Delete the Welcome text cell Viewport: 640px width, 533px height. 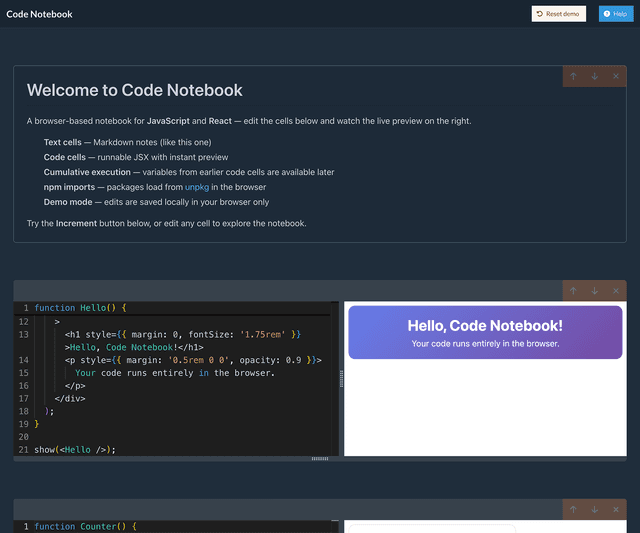tap(616, 76)
